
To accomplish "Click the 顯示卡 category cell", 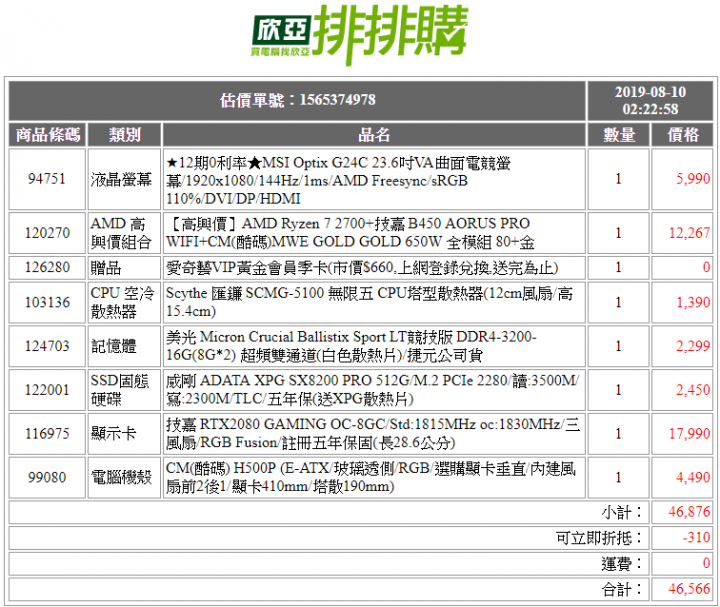I will [124, 433].
